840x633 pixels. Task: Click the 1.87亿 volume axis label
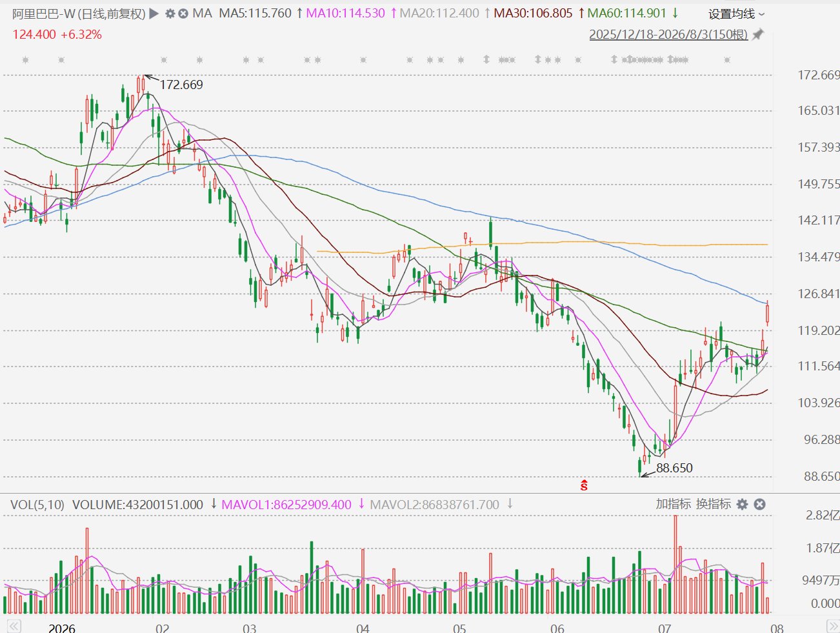823,548
